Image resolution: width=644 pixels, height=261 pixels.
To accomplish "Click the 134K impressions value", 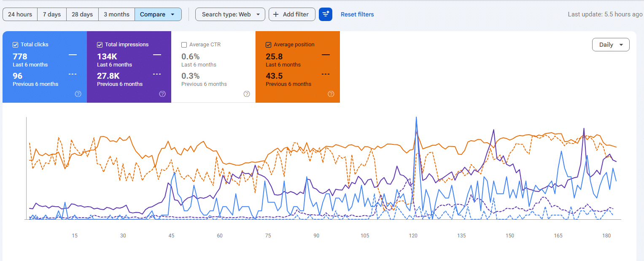I will pyautogui.click(x=107, y=56).
